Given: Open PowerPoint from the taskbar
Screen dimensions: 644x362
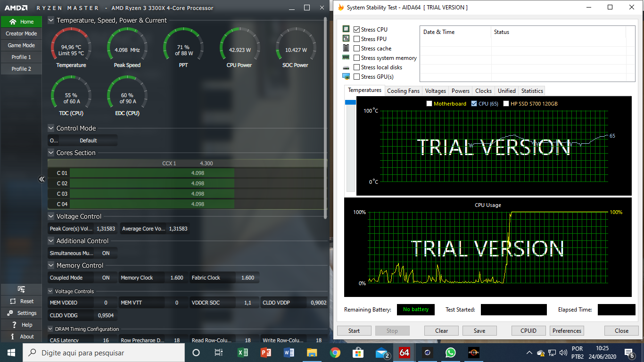Looking at the screenshot, I should point(266,353).
